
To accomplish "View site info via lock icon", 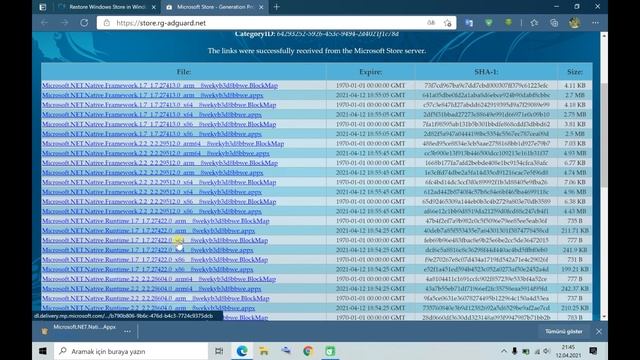I will [107, 23].
